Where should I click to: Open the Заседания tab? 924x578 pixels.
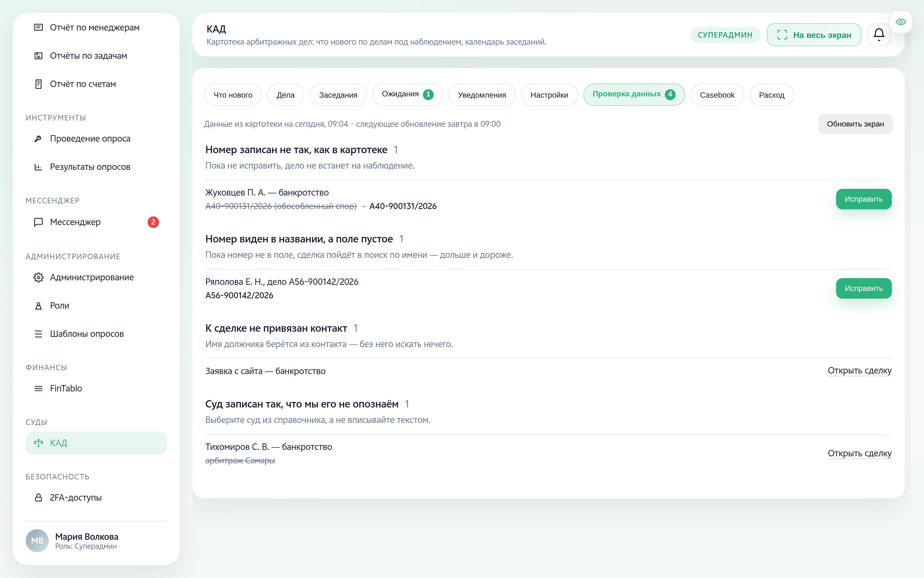tap(338, 95)
